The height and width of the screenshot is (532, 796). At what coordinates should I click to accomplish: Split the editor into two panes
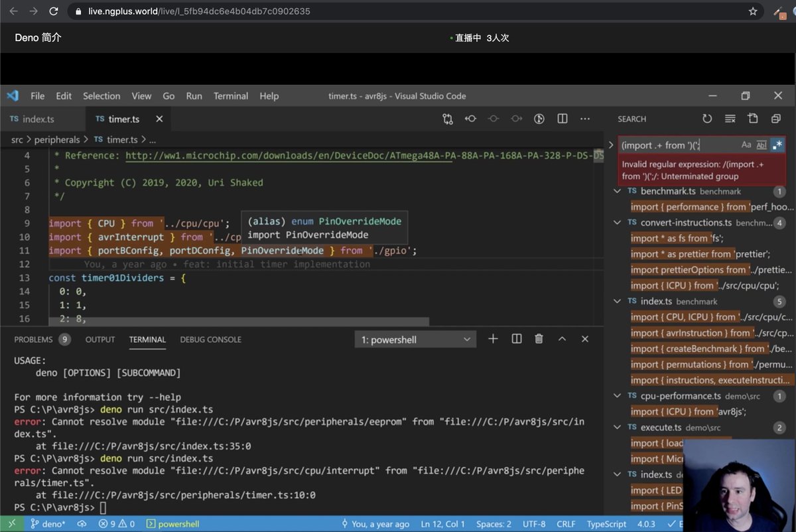(562, 118)
